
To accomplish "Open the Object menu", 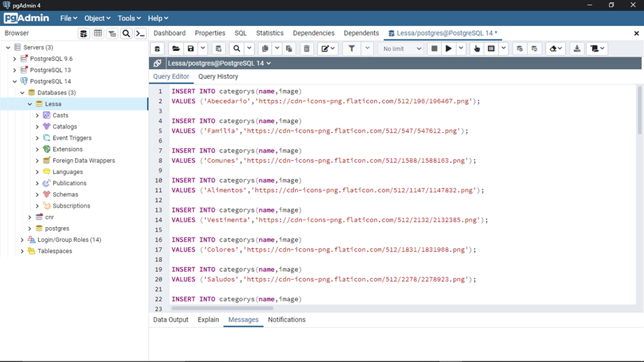I will tap(97, 18).
